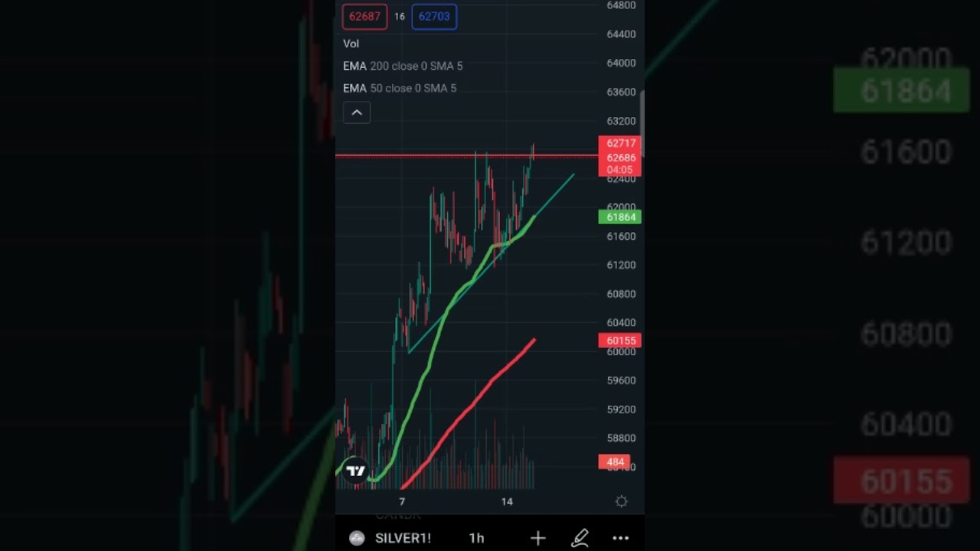This screenshot has height=551, width=980.
Task: Click the TradingView logo badge
Action: point(356,471)
